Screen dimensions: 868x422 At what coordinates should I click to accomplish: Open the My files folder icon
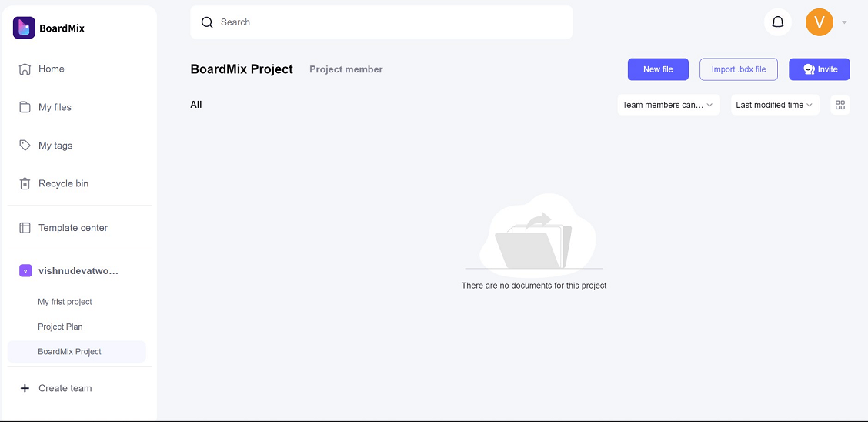(25, 107)
